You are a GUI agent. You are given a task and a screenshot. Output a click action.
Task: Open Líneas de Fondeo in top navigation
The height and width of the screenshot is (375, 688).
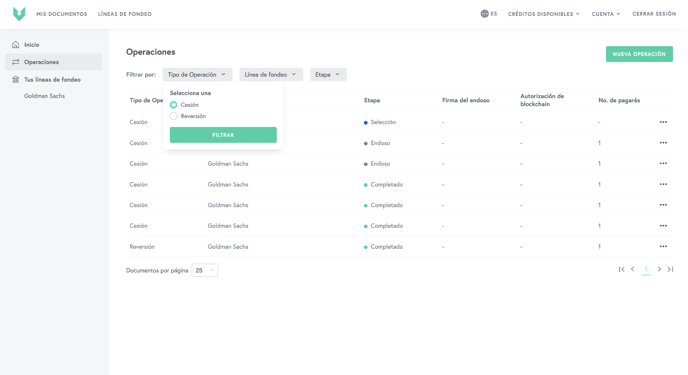click(125, 14)
